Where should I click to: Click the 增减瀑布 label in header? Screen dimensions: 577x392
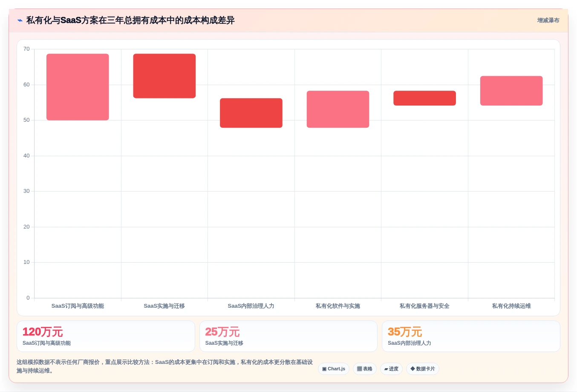548,20
